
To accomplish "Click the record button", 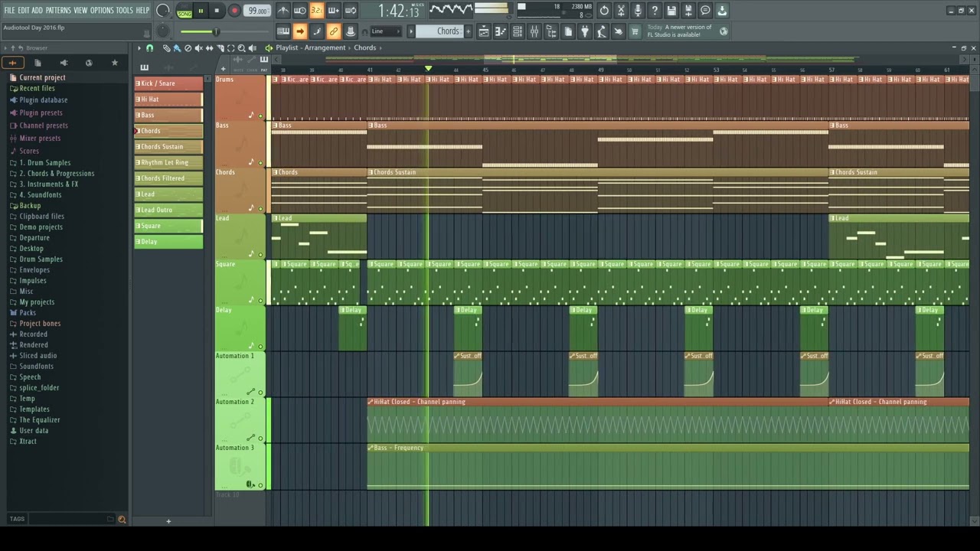I will tap(234, 11).
